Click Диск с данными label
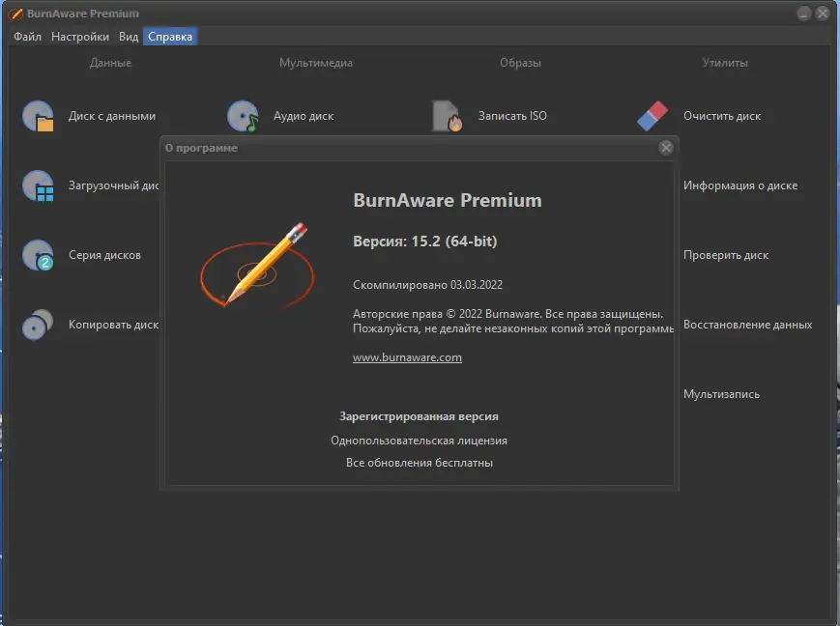Screen dimensions: 840x626 [112, 116]
